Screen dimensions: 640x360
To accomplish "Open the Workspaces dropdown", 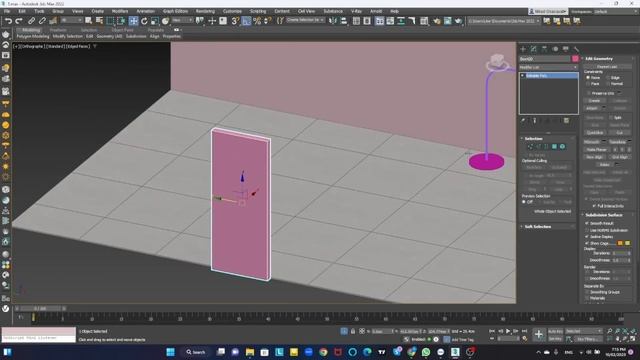I will coord(615,11).
